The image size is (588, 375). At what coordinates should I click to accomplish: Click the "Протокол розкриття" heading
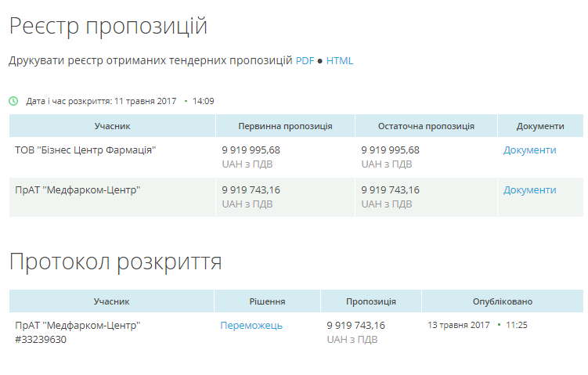point(115,261)
